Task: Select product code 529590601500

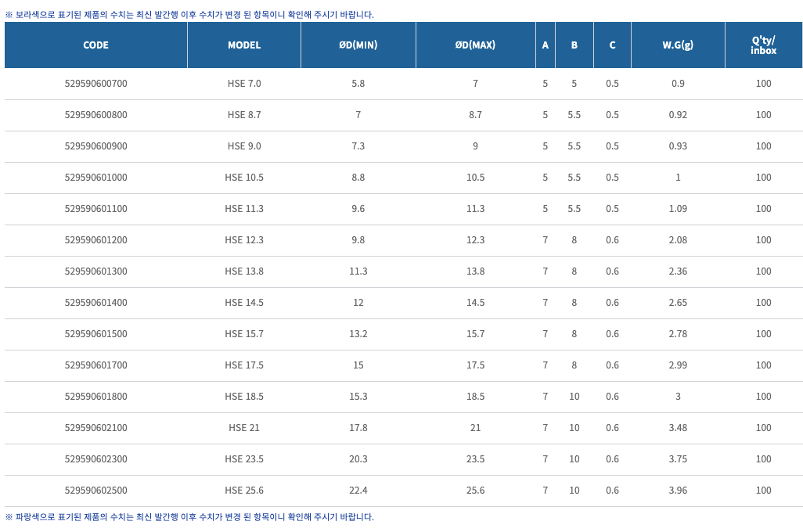Action: 95,334
